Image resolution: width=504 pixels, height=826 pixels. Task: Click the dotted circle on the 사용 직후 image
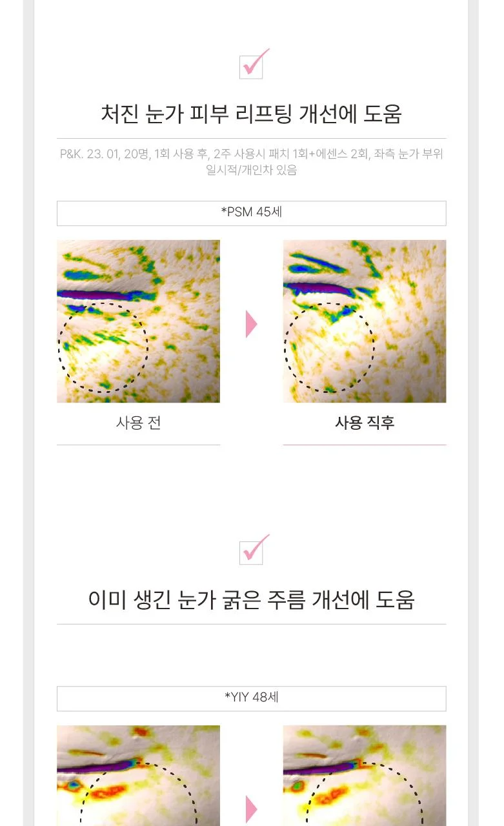pyautogui.click(x=329, y=348)
